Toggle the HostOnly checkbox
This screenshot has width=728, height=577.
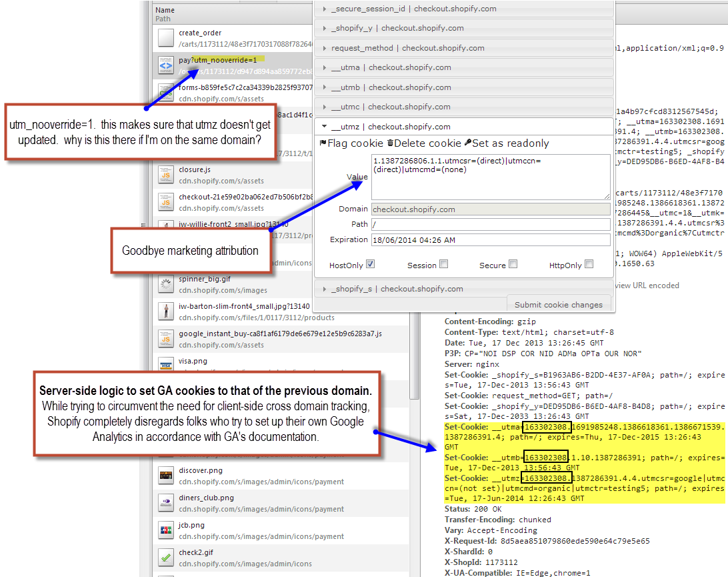pyautogui.click(x=370, y=264)
